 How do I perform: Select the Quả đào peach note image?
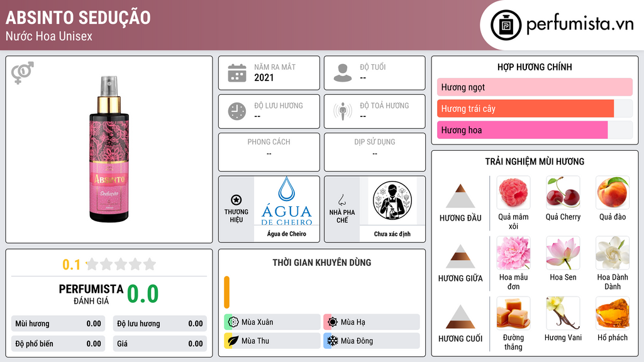click(x=613, y=193)
